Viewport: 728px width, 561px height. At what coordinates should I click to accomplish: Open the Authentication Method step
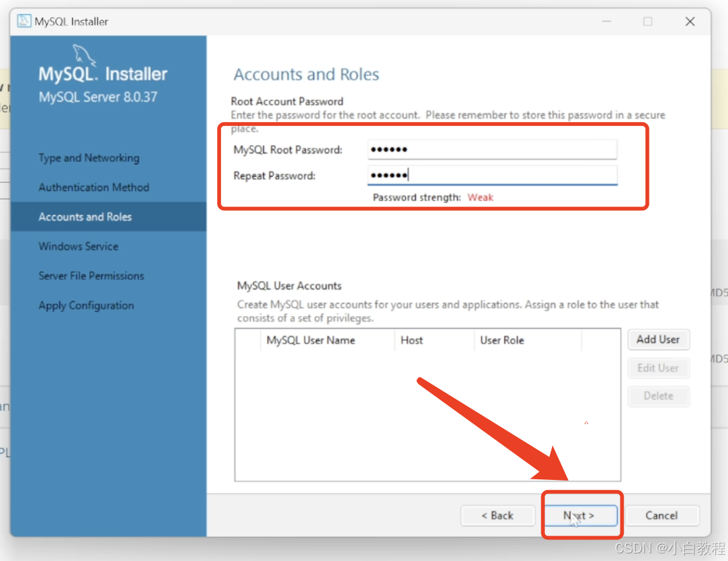[94, 187]
